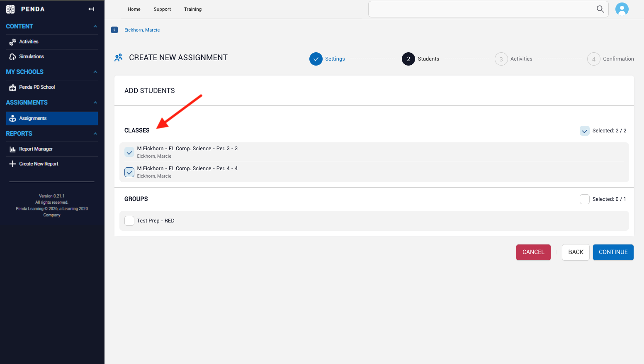Viewport: 644px width, 364px height.
Task: Click the Simulations sidebar icon
Action: 13,57
